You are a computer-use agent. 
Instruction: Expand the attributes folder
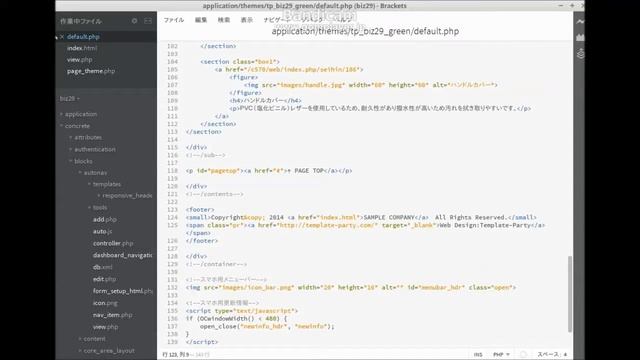88,138
